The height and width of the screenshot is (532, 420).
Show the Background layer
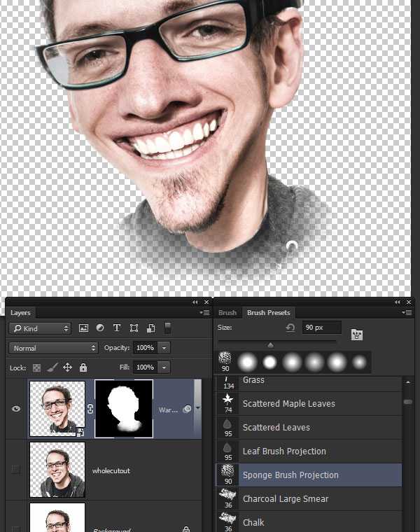click(15, 528)
